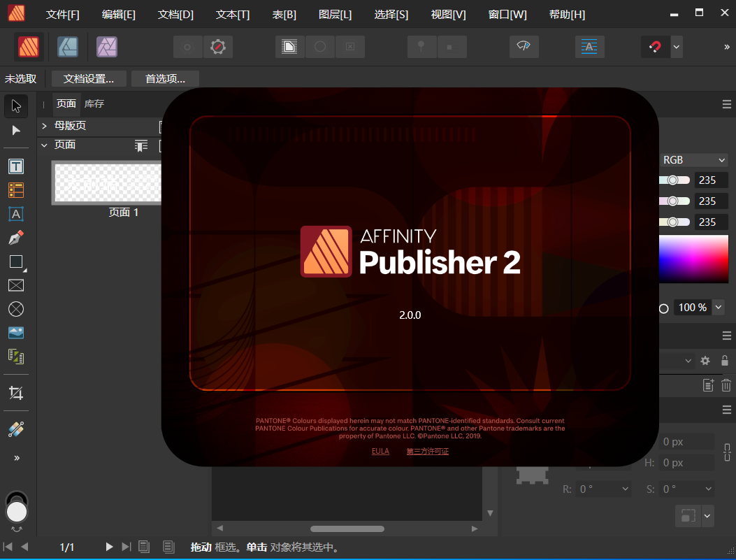
Task: Select the Frame Text tool
Action: [x=16, y=166]
